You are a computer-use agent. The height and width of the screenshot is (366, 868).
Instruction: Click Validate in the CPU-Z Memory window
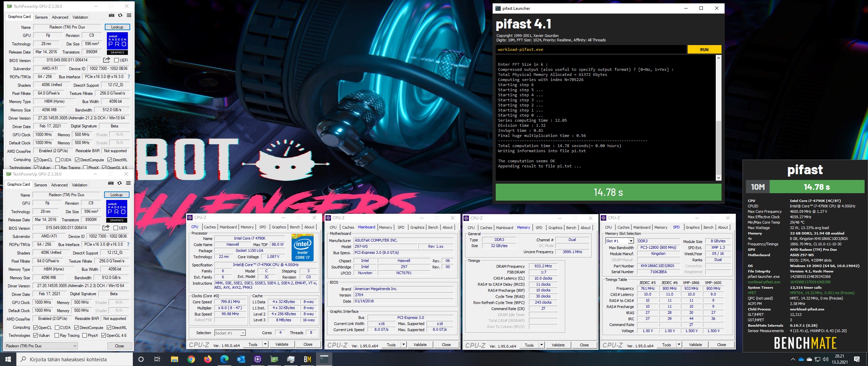558,345
